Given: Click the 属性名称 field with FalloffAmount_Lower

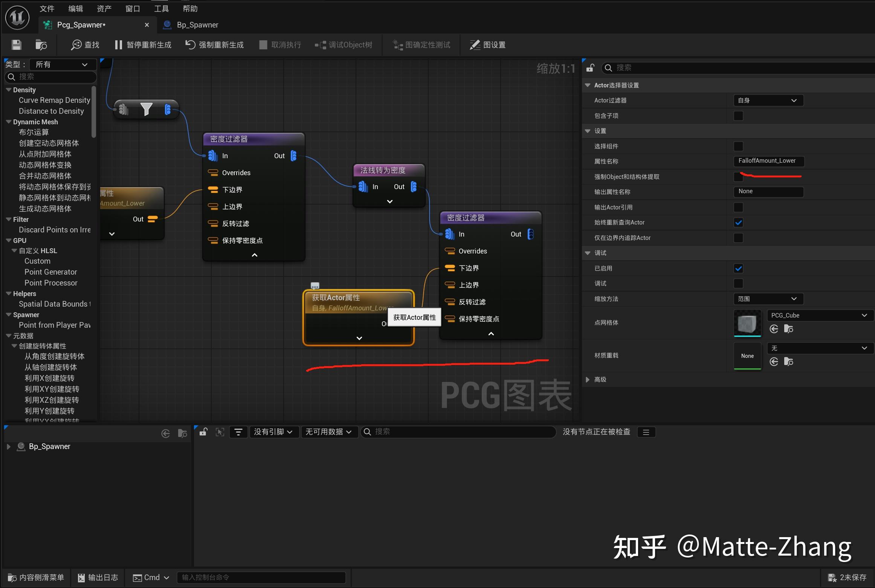Looking at the screenshot, I should pyautogui.click(x=768, y=161).
